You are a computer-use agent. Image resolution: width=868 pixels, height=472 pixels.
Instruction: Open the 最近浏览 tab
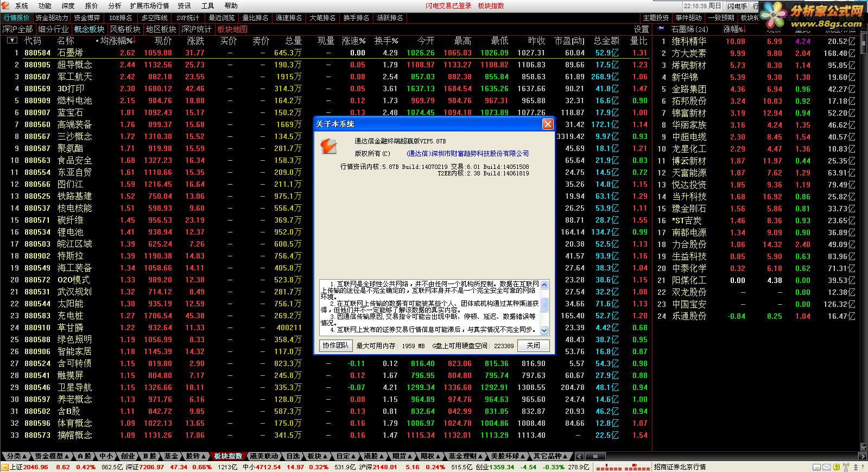coord(222,18)
